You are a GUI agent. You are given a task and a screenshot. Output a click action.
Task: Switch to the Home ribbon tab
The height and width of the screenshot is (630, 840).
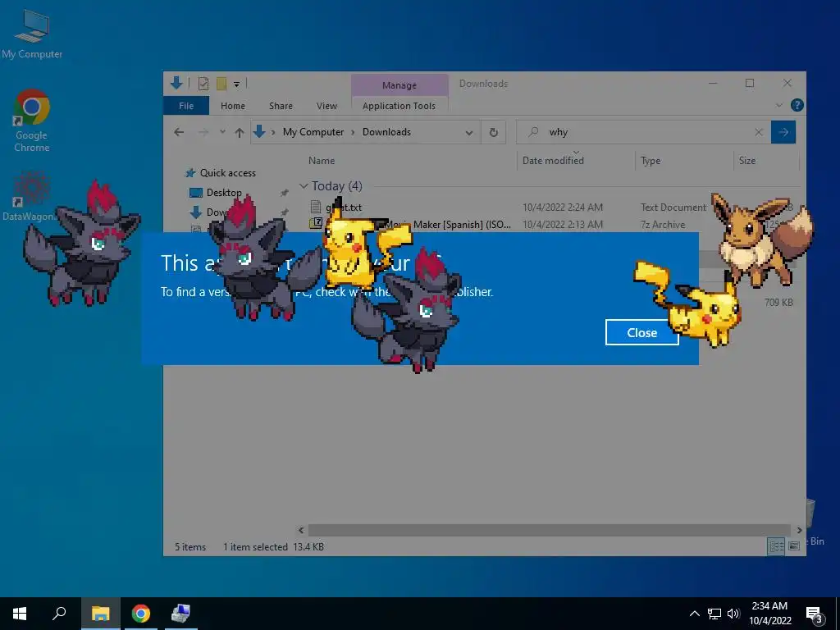(232, 106)
